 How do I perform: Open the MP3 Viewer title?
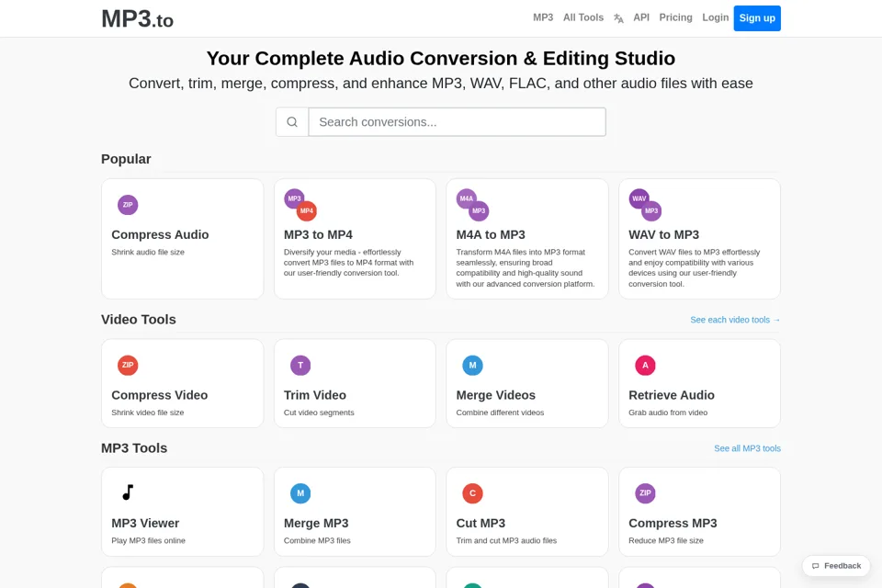(x=145, y=524)
